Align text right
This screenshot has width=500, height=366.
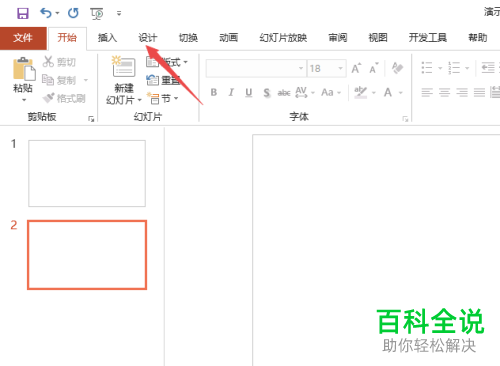coord(462,92)
